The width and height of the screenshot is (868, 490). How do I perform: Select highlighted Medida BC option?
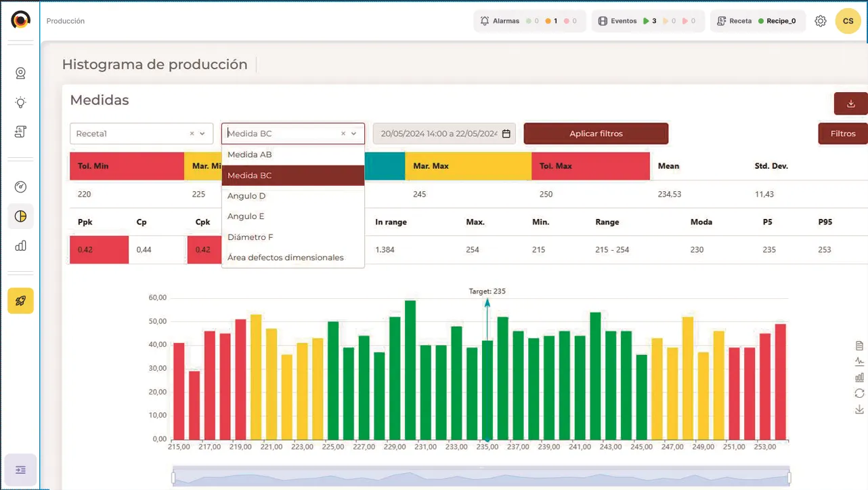coord(293,175)
